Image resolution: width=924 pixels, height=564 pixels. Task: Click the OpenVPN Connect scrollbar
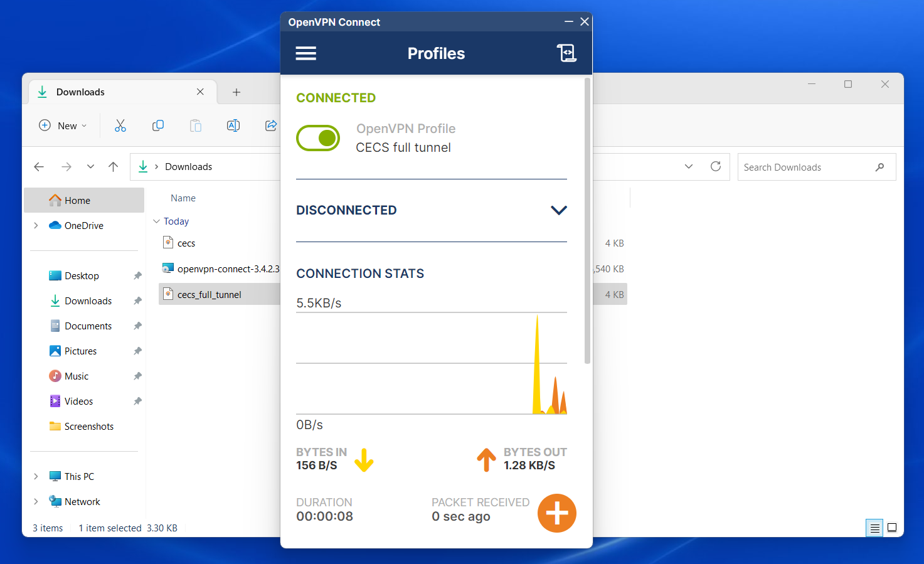[x=587, y=221]
